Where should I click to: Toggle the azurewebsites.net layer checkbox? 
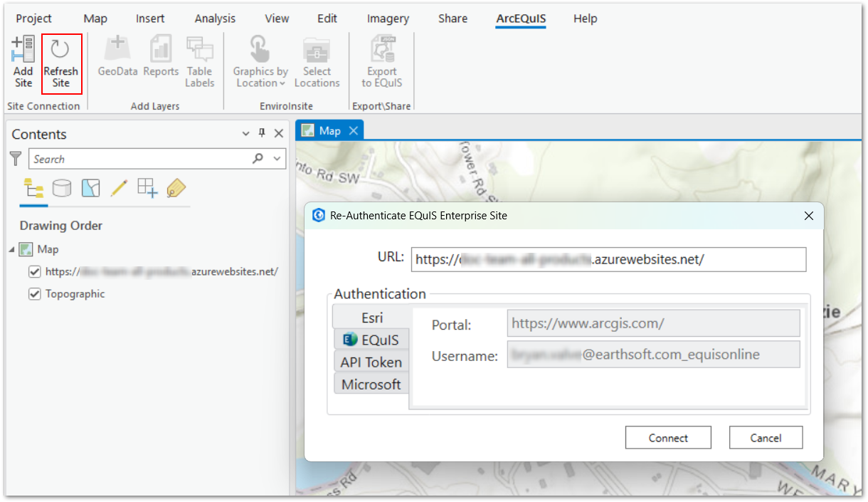click(34, 272)
